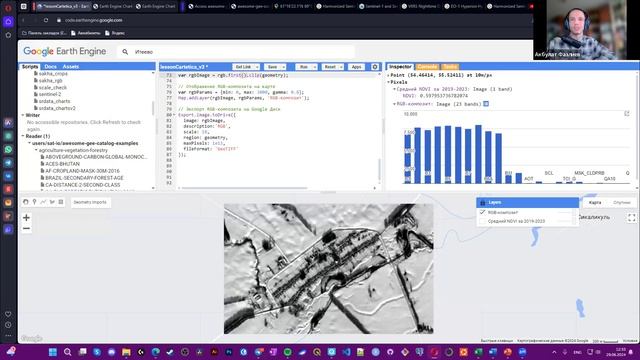The height and width of the screenshot is (360, 640).
Task: Switch map to Спутник view
Action: click(622, 202)
